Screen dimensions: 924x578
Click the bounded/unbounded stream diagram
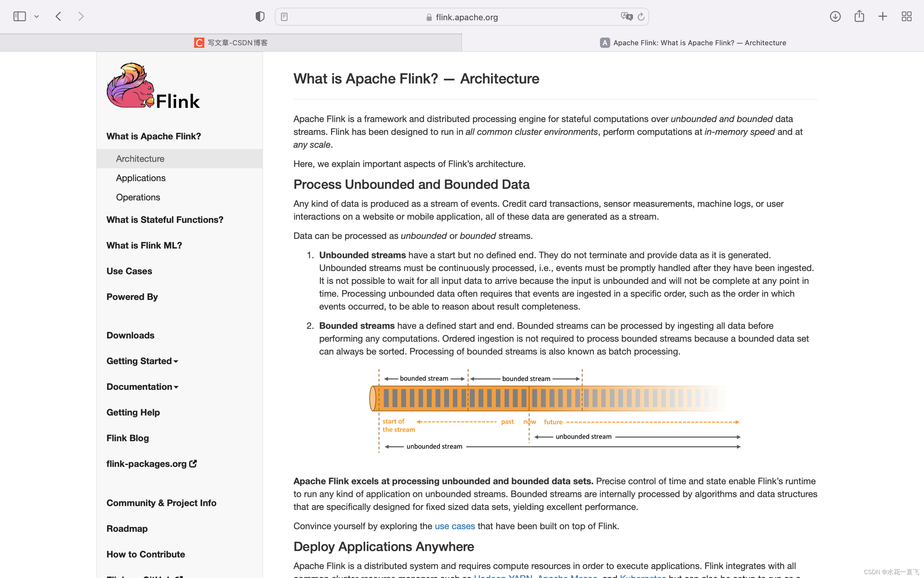click(x=555, y=411)
